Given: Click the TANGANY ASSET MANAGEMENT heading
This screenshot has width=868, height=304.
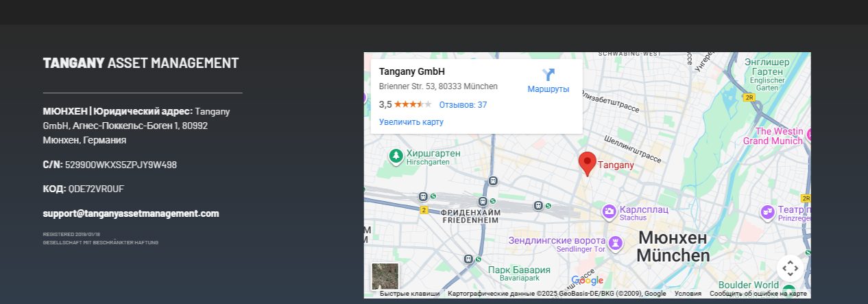Looking at the screenshot, I should tap(141, 63).
